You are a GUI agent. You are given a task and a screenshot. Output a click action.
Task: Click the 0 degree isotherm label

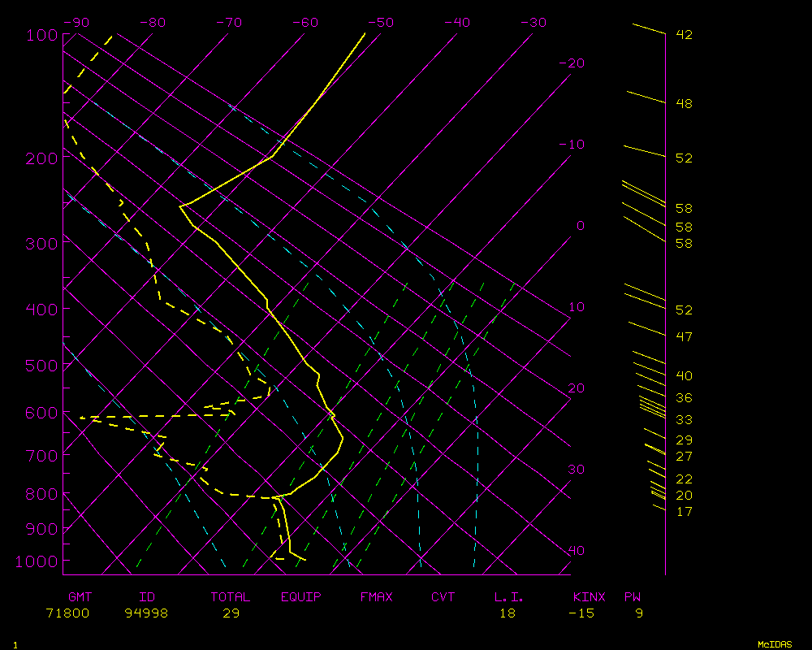click(x=580, y=226)
